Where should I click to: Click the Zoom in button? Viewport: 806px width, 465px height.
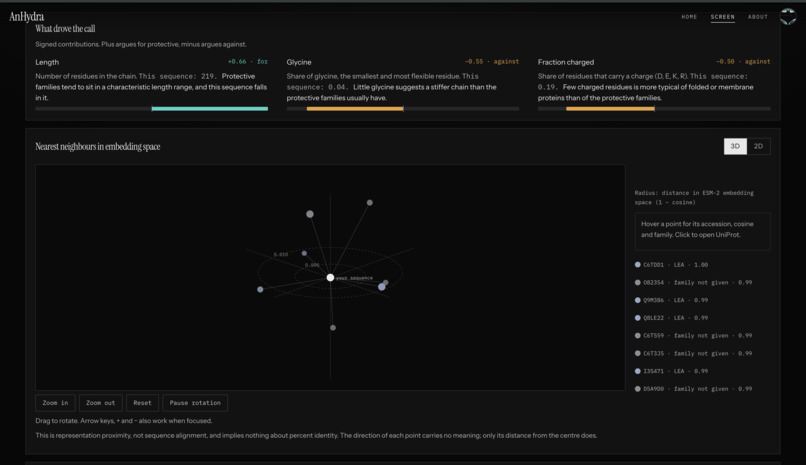click(56, 403)
